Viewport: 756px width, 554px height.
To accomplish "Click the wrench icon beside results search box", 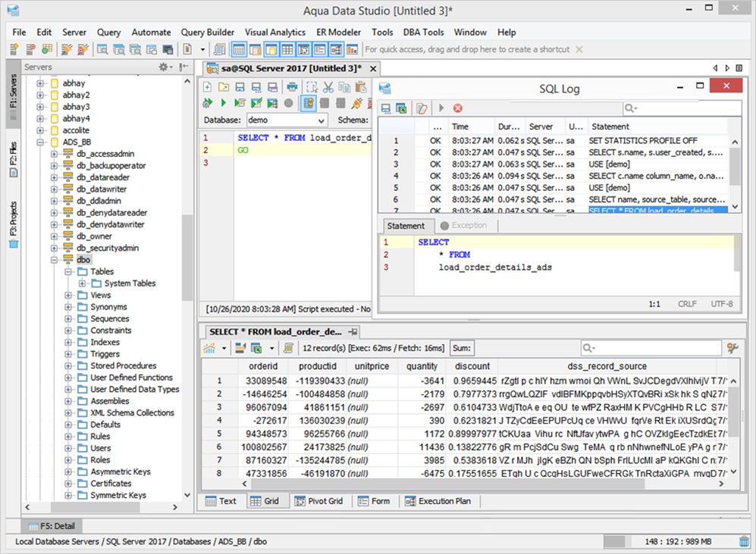I will coord(732,348).
